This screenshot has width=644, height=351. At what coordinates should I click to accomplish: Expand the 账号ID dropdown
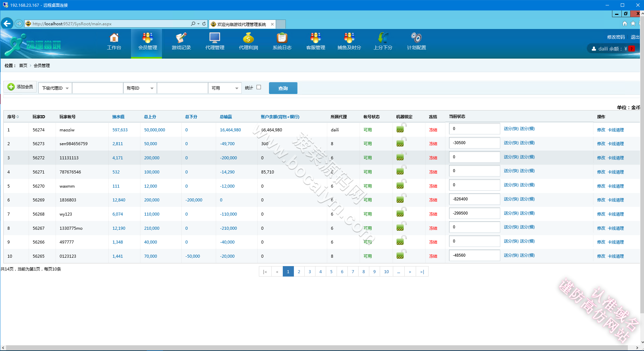point(140,88)
